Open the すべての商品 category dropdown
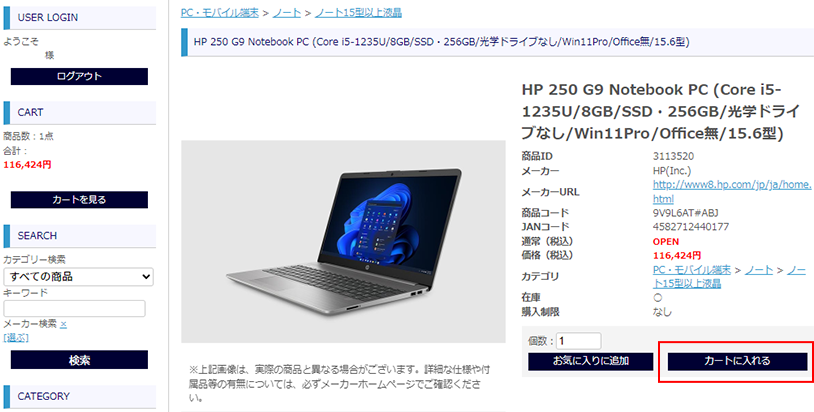 pos(78,277)
